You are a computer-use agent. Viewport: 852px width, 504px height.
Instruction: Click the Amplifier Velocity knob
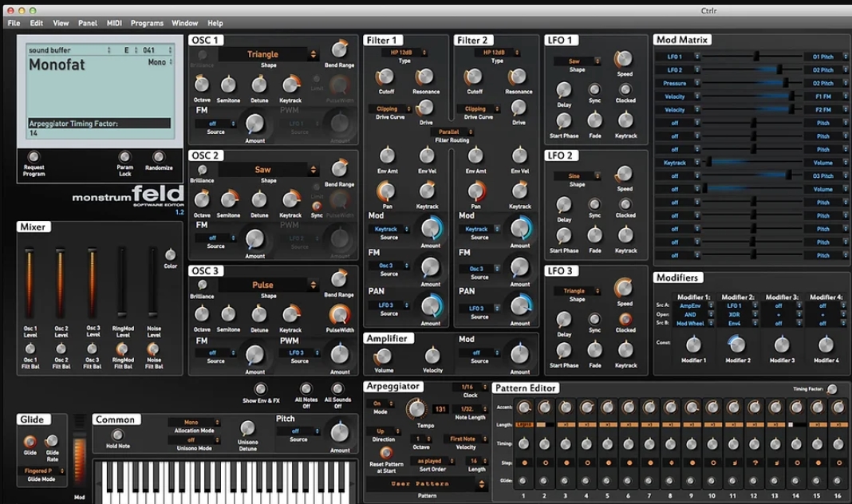432,356
